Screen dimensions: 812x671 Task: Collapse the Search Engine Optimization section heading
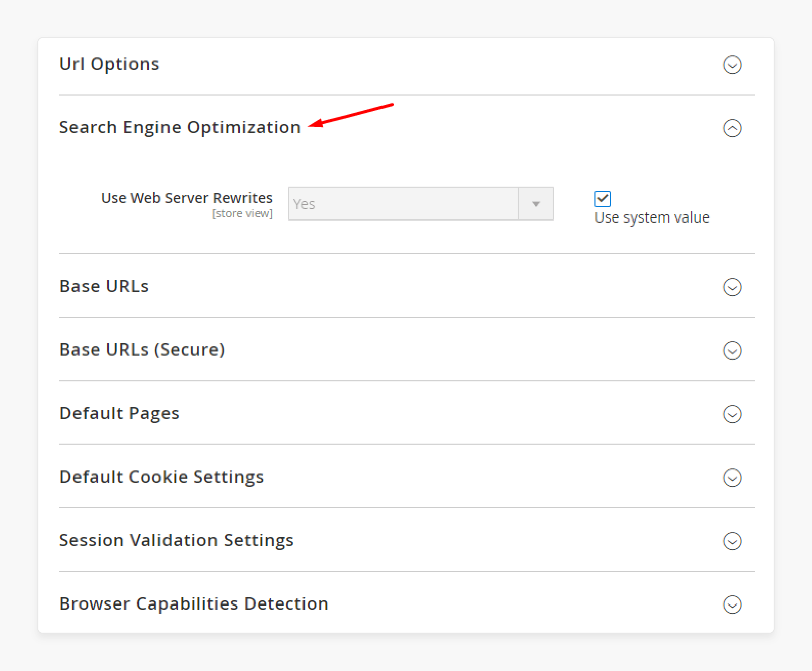click(180, 128)
